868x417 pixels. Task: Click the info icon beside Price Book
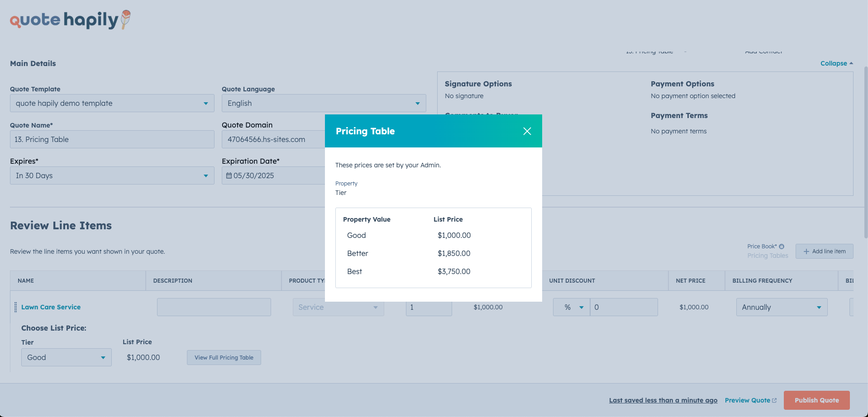click(x=782, y=246)
